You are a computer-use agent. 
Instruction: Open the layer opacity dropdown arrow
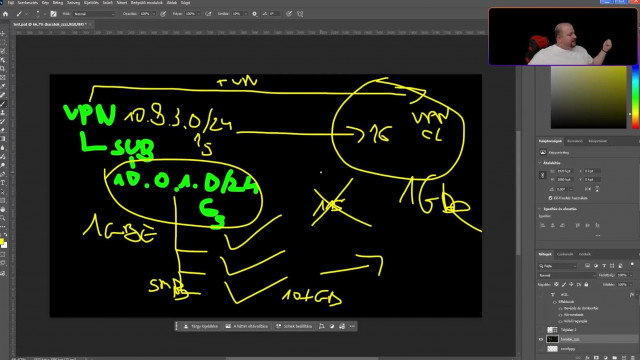tap(631, 275)
